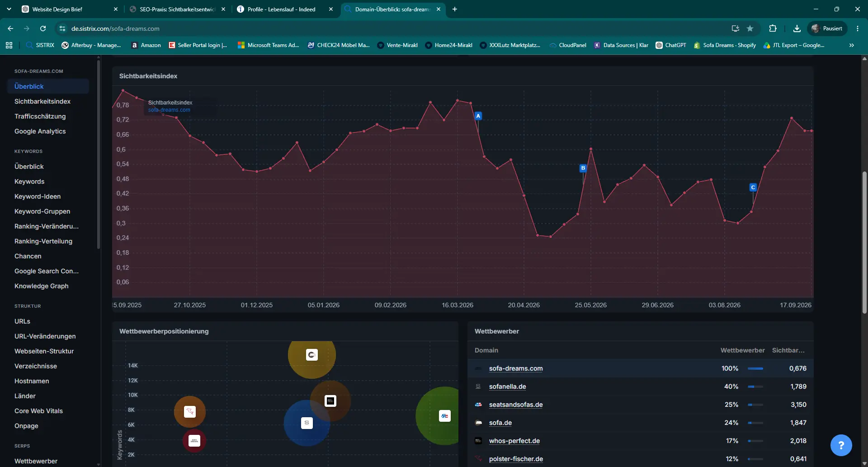Screen dimensions: 868x467
Task: Click the Sichtbar... column header
Action: pos(788,350)
